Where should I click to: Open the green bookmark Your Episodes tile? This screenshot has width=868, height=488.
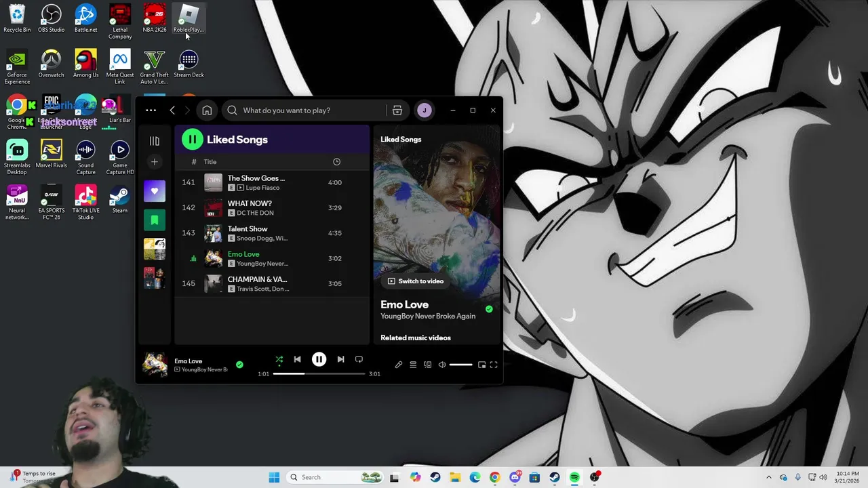[x=155, y=220]
